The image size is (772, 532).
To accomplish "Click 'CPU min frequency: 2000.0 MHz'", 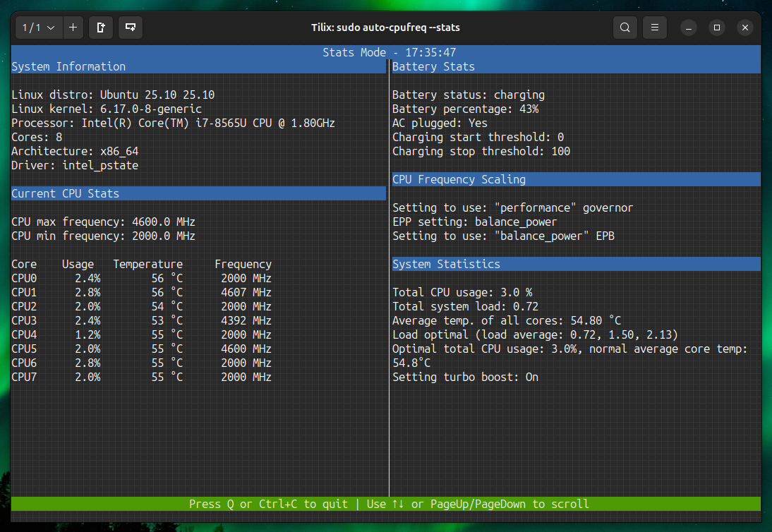I will pyautogui.click(x=104, y=236).
